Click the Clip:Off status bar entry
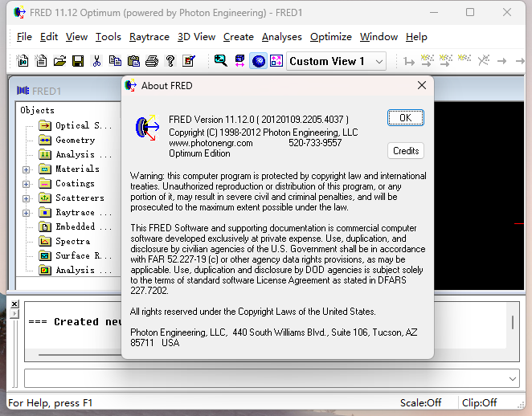This screenshot has height=416, width=532. coord(480,403)
